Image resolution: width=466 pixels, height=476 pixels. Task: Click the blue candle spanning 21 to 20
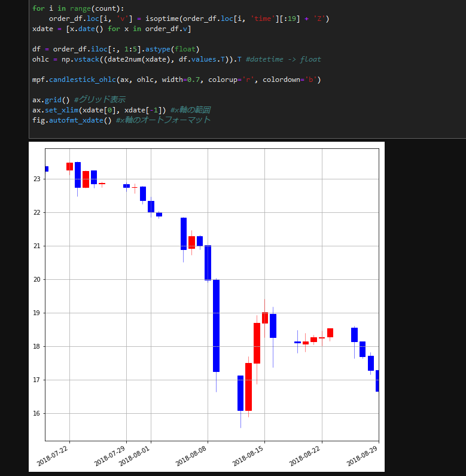point(208,263)
